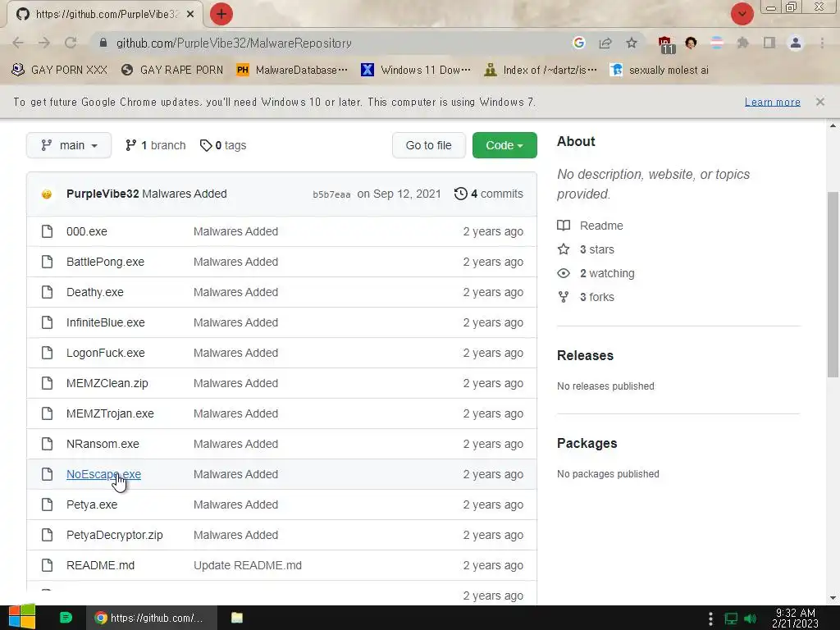Open Windows 11 Dow... bookmark

click(416, 71)
